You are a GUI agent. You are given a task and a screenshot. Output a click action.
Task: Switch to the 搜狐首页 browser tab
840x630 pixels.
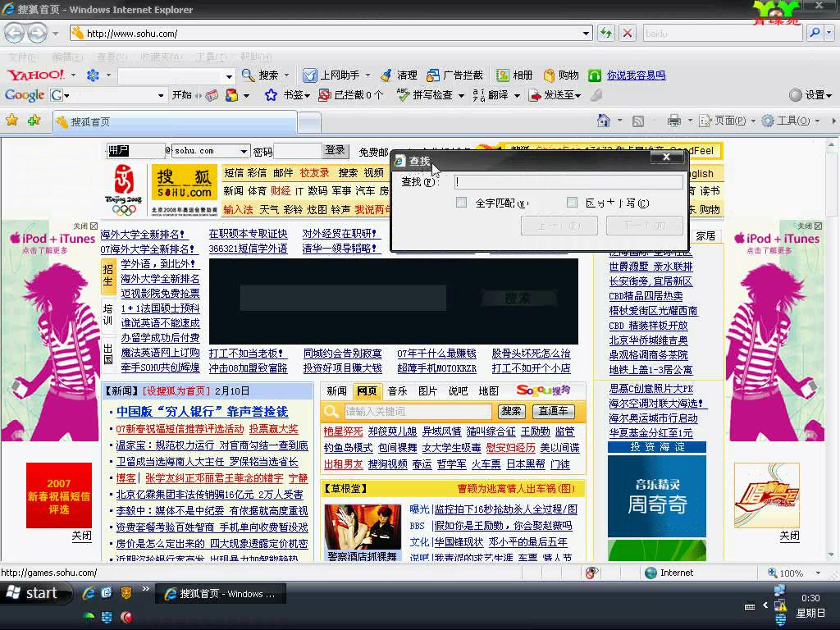tap(175, 122)
